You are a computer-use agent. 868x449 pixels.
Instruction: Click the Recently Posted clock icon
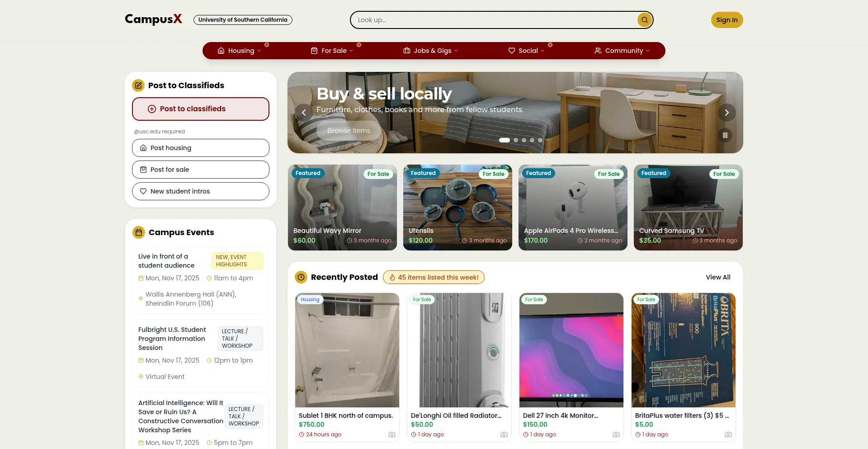(x=301, y=277)
